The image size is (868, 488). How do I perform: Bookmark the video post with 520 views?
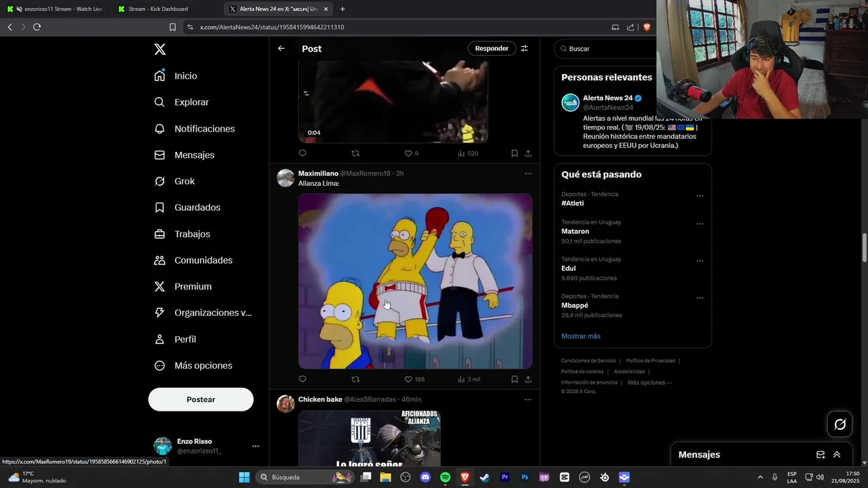pyautogui.click(x=515, y=153)
